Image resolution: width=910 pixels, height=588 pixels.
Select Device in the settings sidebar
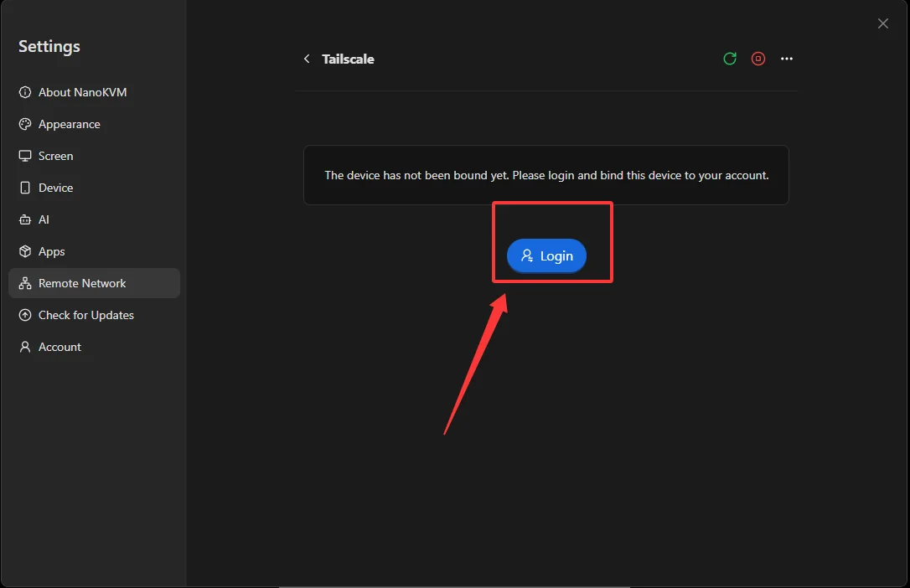click(x=95, y=188)
